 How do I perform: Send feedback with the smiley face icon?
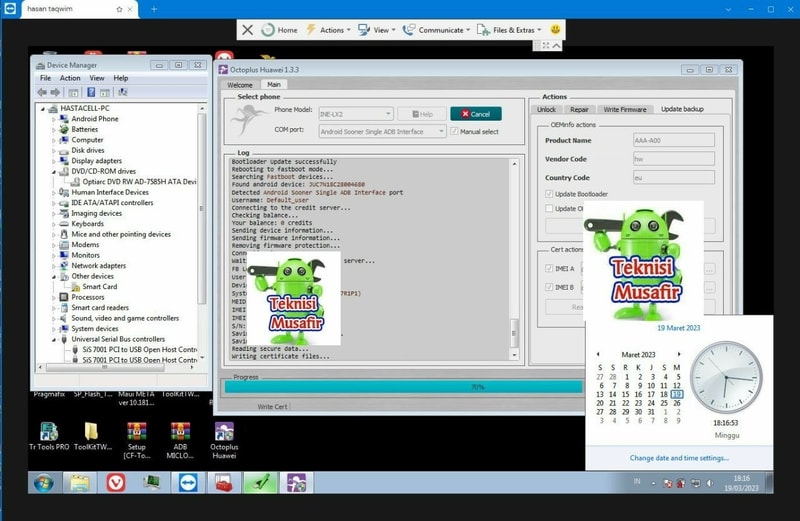click(x=555, y=30)
